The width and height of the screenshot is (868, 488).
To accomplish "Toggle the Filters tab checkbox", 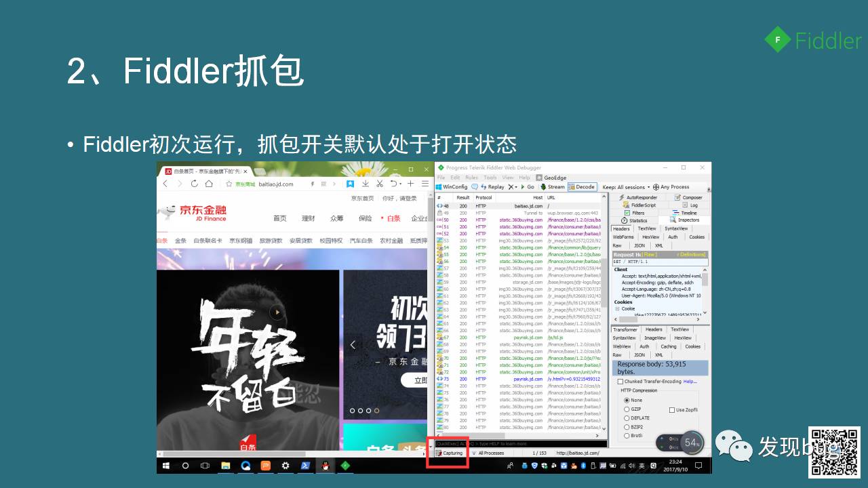I will pos(627,213).
